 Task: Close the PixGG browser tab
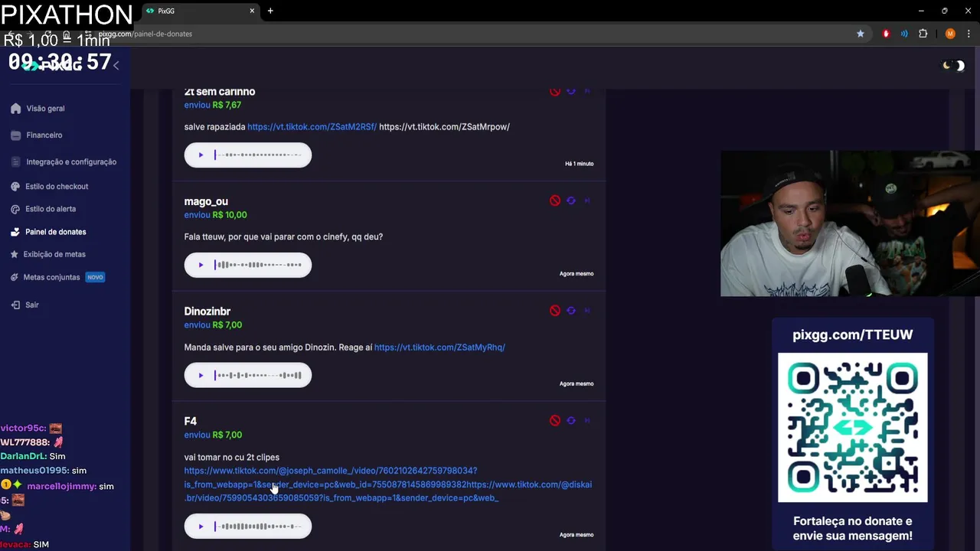point(252,11)
